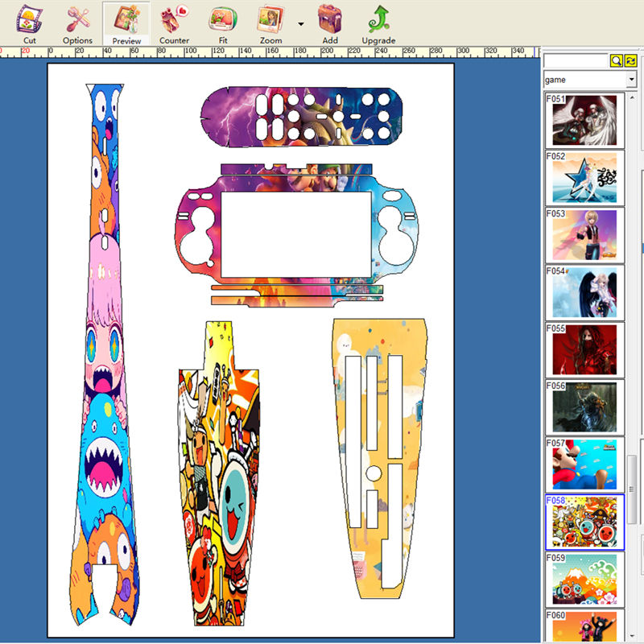This screenshot has width=644, height=644.
Task: Select thumbnail F051
Action: (x=584, y=120)
